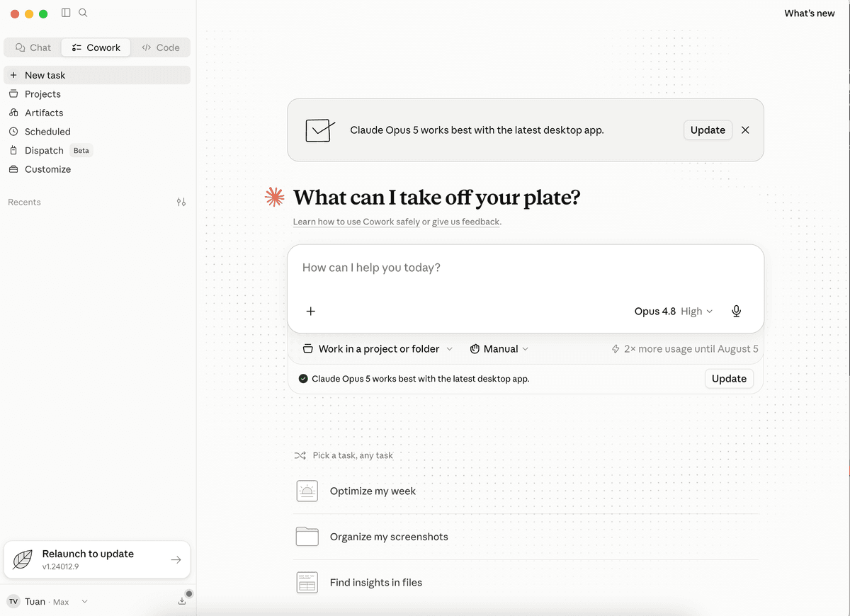Image resolution: width=850 pixels, height=616 pixels.
Task: Click the version v1.24012.9 text
Action: point(60,567)
